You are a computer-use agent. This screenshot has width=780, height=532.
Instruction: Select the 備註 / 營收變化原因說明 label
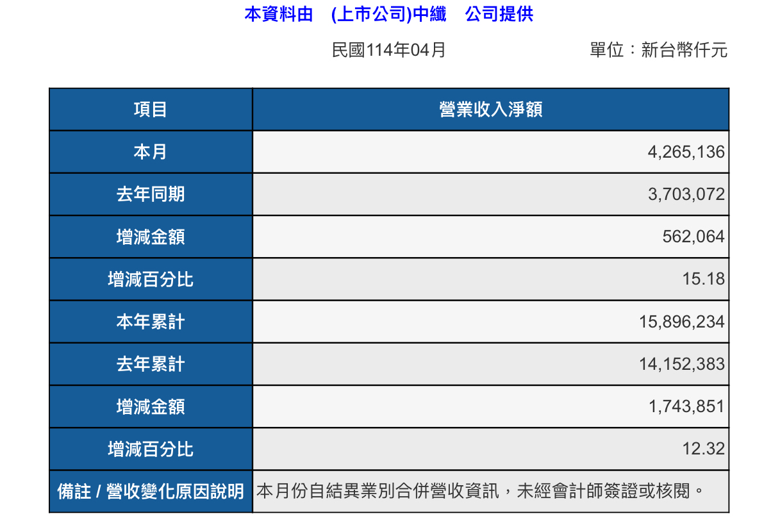coord(151,492)
